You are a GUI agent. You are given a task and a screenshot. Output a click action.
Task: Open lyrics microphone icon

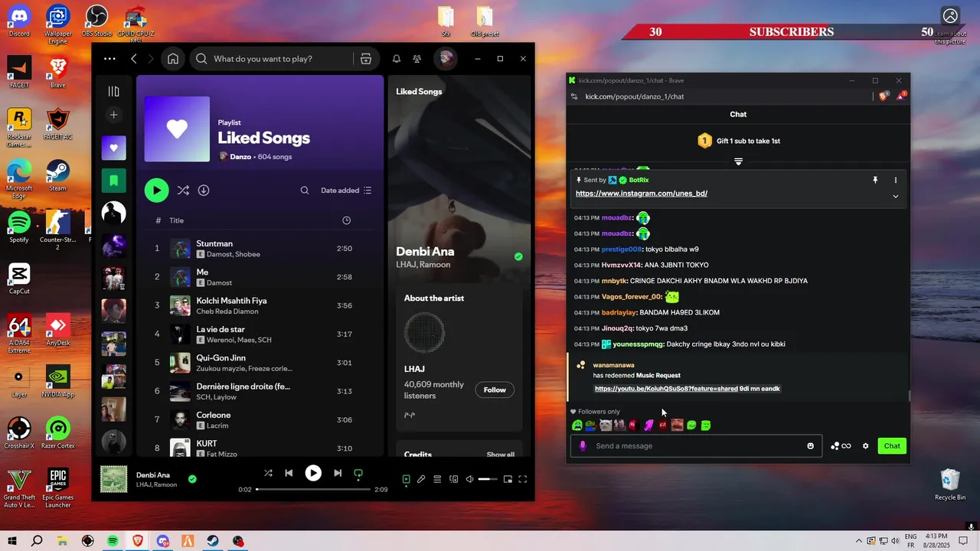point(421,479)
